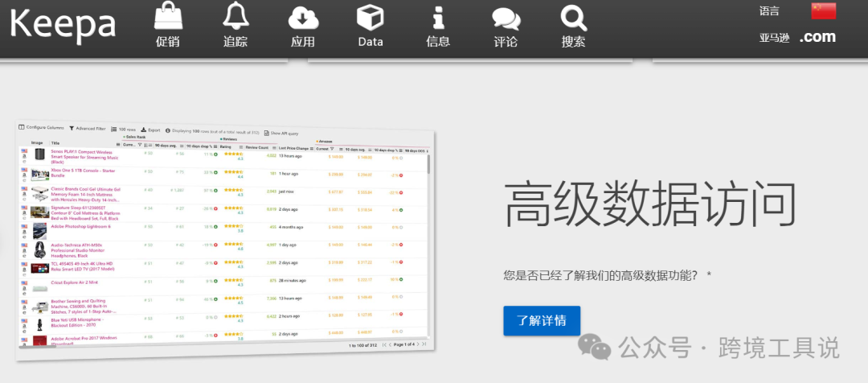This screenshot has height=383, width=868.
Task: Click the 您是否已经了解我们的高级数据功能 text
Action: point(600,275)
